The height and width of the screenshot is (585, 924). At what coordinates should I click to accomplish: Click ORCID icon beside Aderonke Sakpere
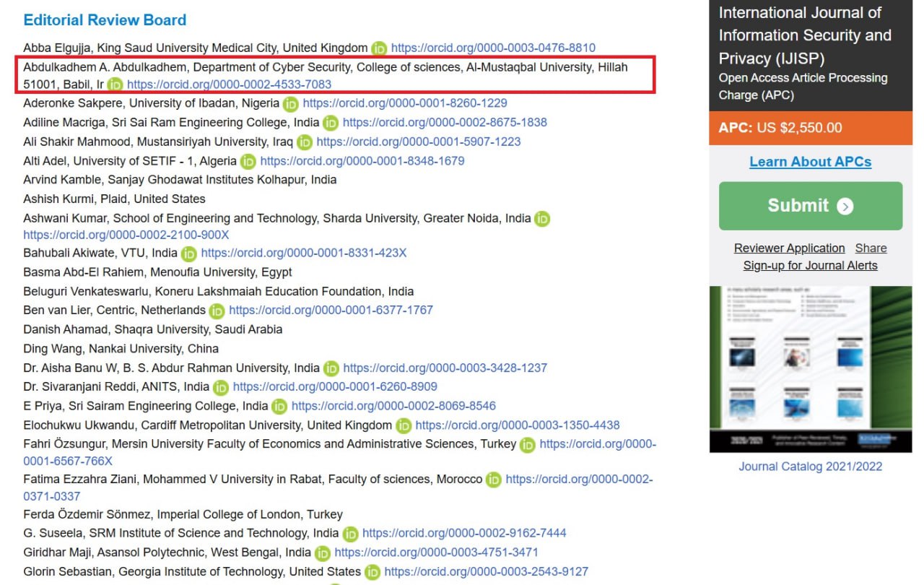point(291,104)
